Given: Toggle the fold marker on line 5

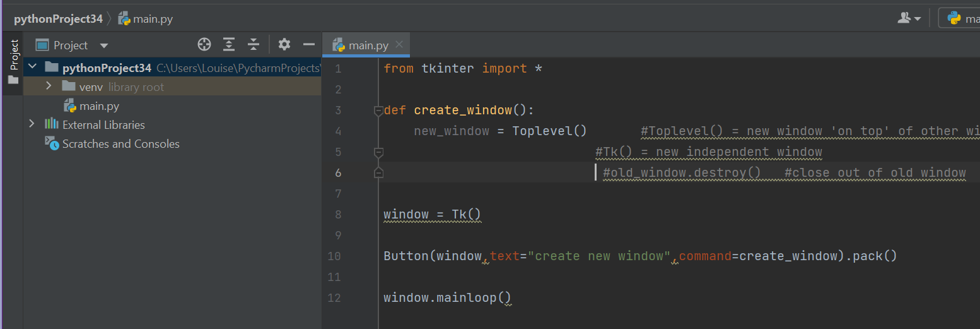Looking at the screenshot, I should pyautogui.click(x=378, y=152).
